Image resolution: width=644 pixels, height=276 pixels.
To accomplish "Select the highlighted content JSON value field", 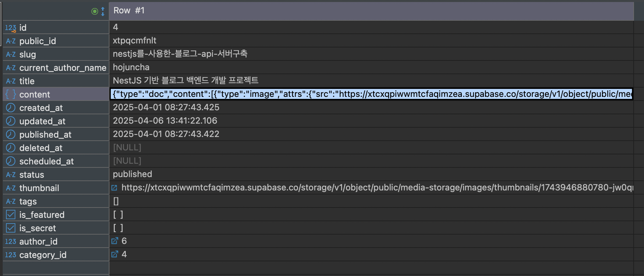I will pos(371,94).
